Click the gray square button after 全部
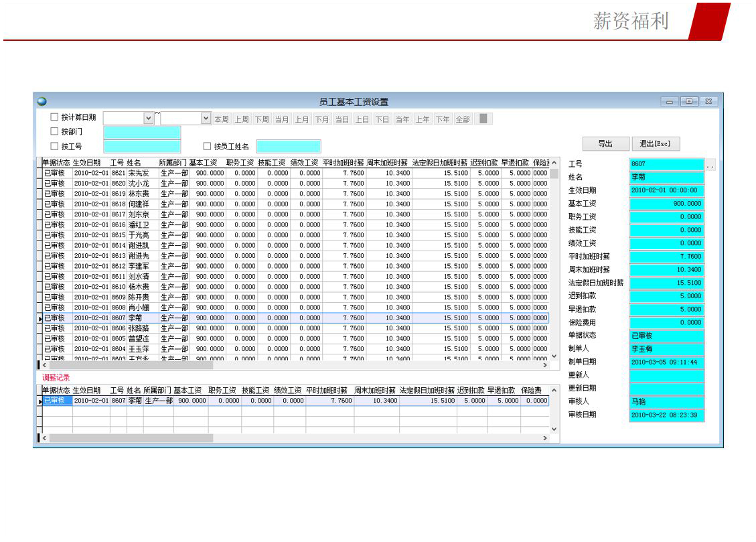The height and width of the screenshot is (542, 756). [x=485, y=119]
